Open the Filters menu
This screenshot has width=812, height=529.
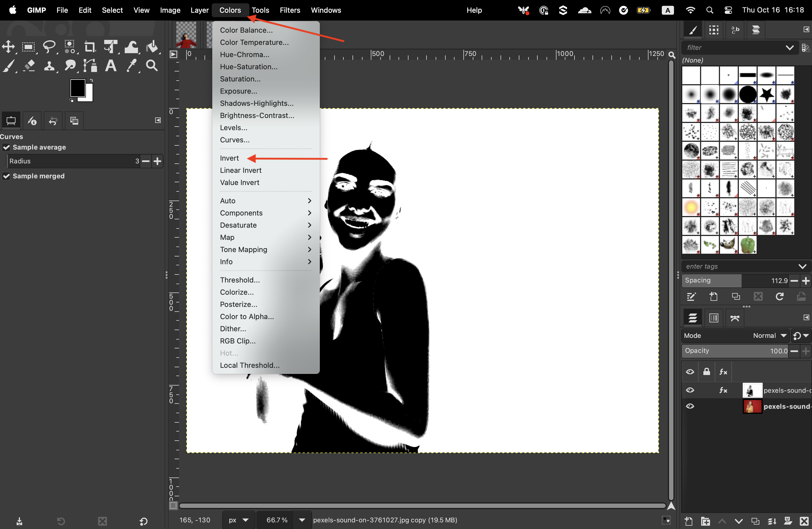point(290,10)
